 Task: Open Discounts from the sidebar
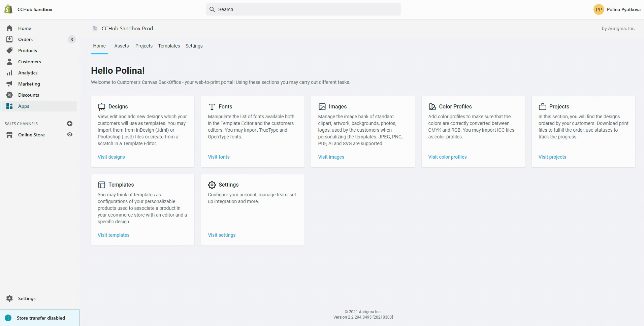click(x=28, y=95)
